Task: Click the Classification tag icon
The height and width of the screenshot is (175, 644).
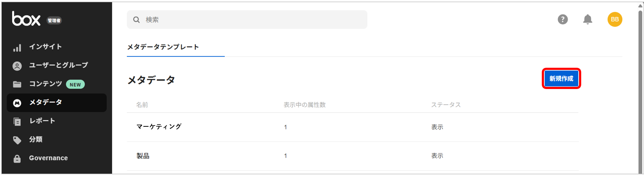Action: pyautogui.click(x=17, y=140)
